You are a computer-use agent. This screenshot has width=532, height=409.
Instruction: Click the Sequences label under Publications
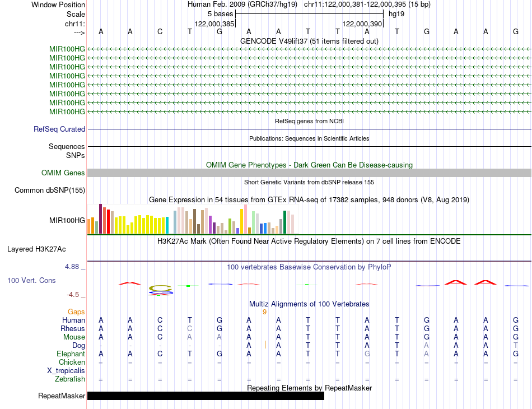(67, 146)
